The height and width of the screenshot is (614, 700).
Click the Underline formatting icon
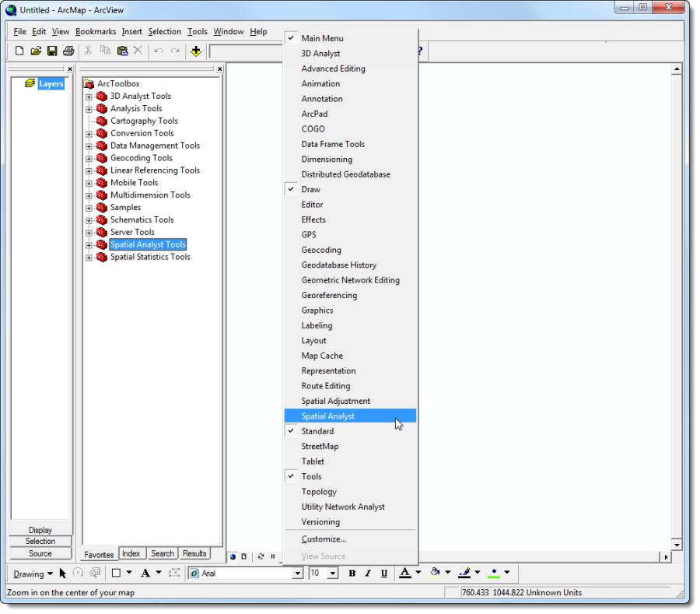(x=384, y=574)
